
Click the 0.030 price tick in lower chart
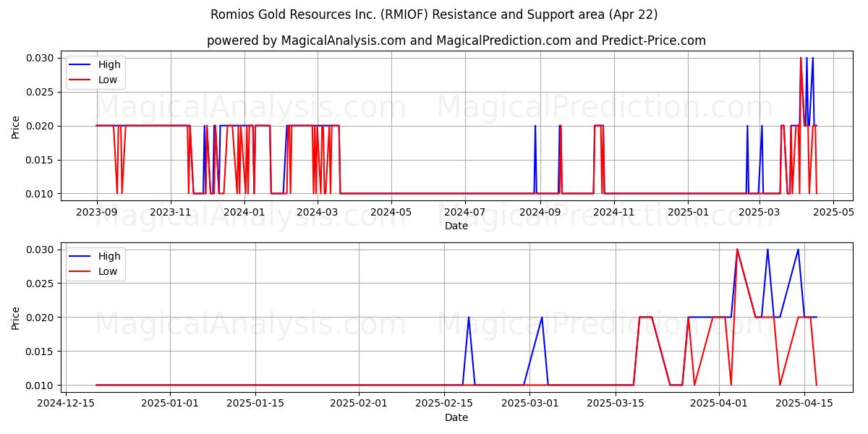pos(41,250)
